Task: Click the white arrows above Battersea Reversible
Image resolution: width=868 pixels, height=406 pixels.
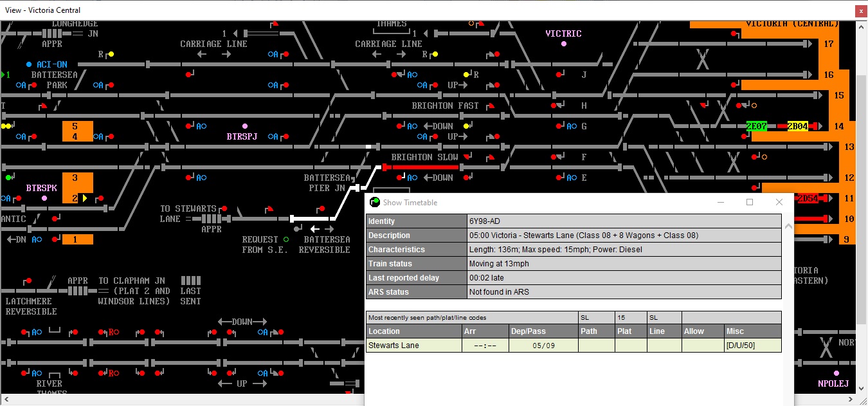Action: [322, 229]
